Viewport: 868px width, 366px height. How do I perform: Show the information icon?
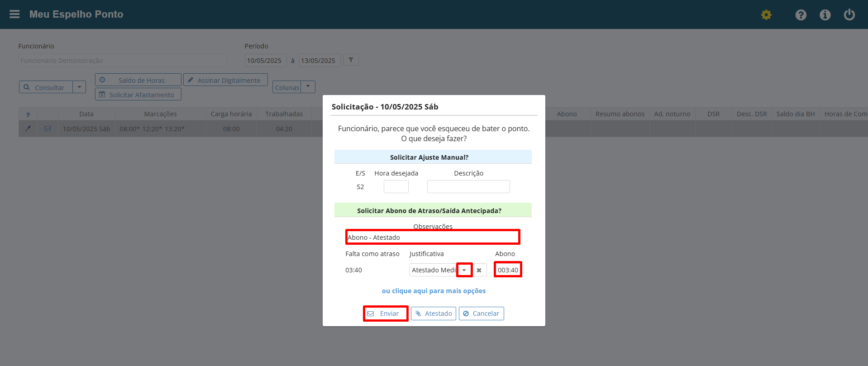825,15
